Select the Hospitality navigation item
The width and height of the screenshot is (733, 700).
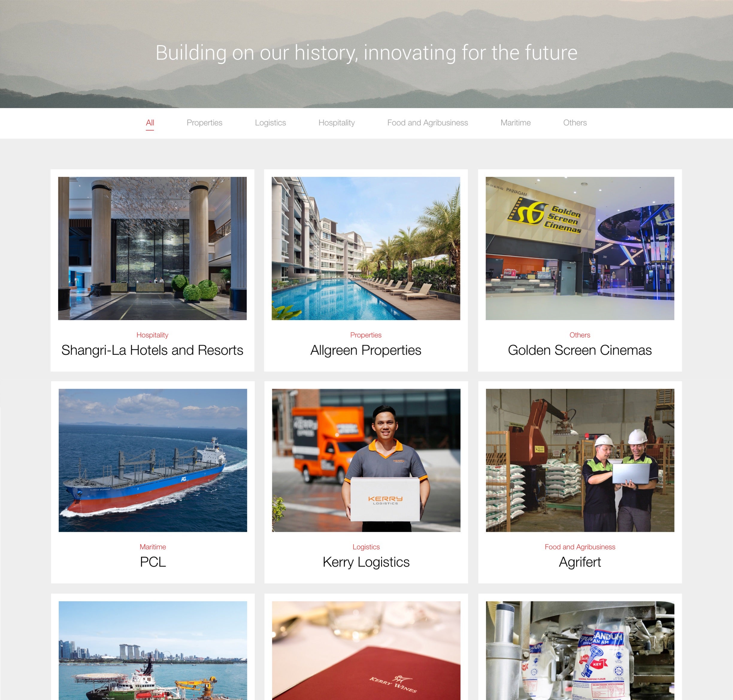point(336,122)
